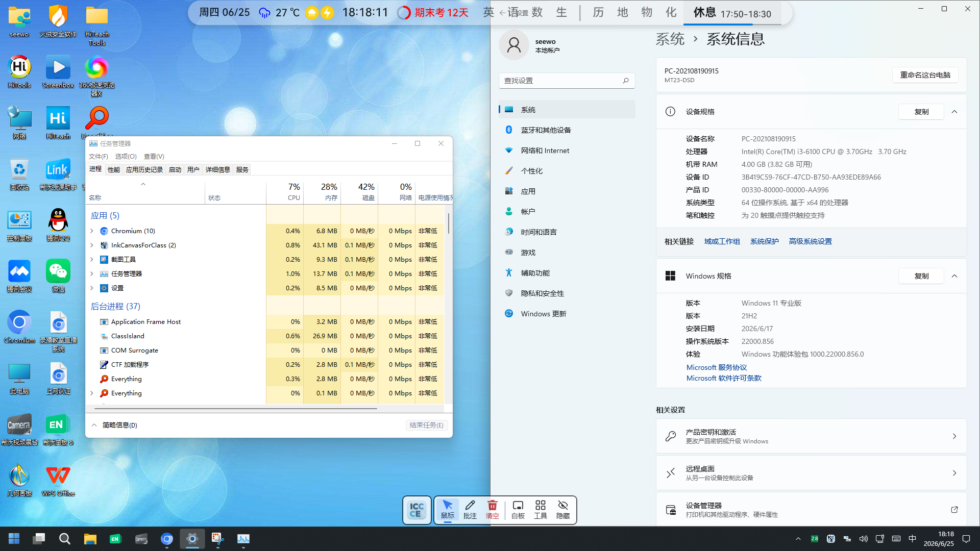Open the HiTeach Tools folder icon
This screenshot has width=980, height=551.
97,26
